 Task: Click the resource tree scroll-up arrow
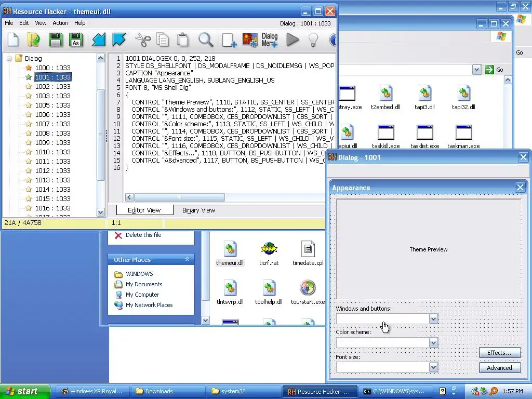tap(100, 58)
